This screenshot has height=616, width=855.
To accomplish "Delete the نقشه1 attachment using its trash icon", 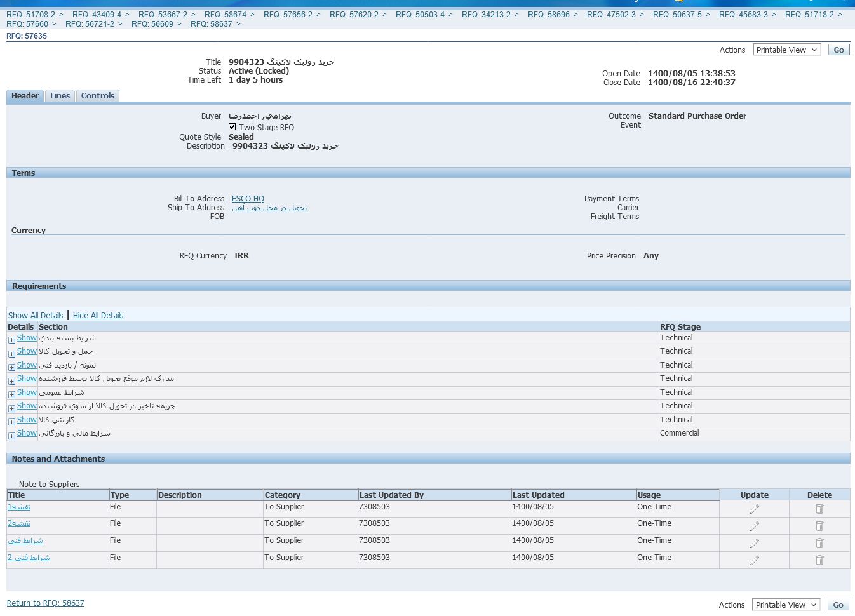I will pos(819,509).
